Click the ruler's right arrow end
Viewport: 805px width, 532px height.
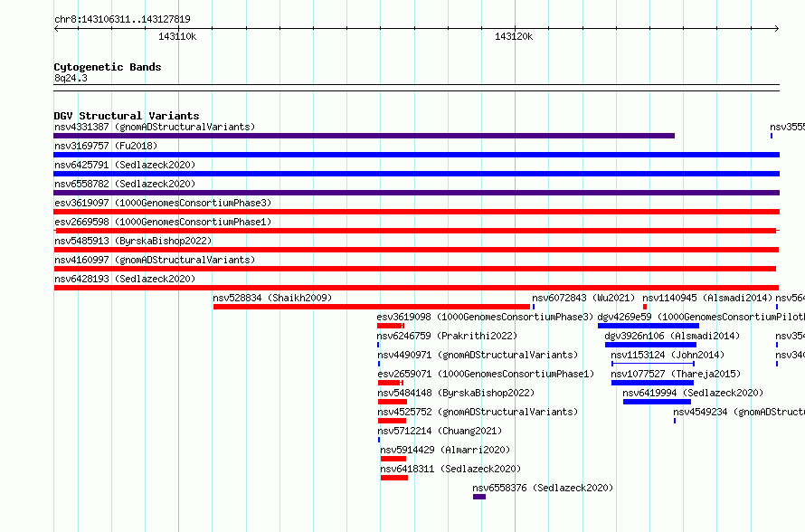pyautogui.click(x=777, y=29)
